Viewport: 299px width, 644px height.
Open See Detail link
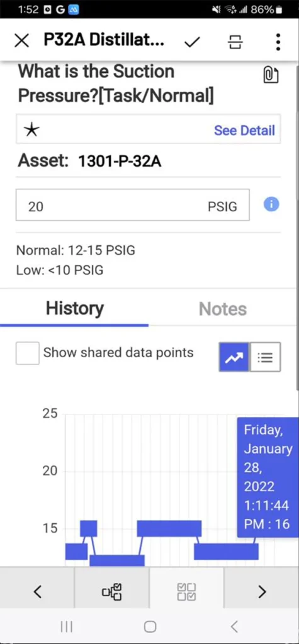pos(244,130)
